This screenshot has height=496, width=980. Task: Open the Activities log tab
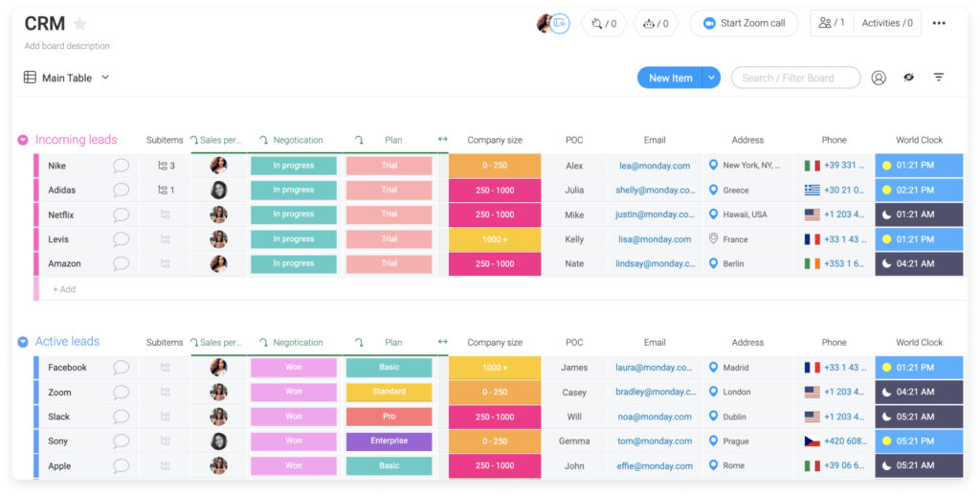point(887,24)
